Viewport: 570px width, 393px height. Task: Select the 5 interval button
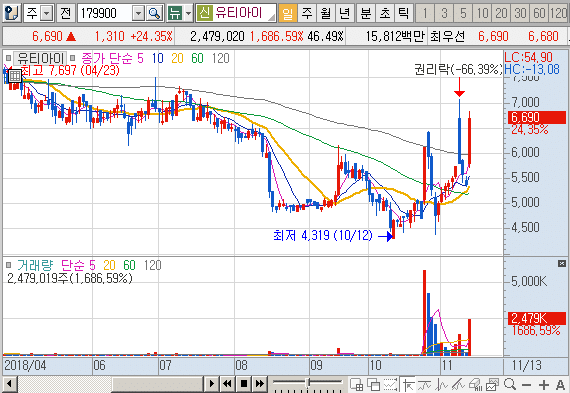tap(463, 13)
